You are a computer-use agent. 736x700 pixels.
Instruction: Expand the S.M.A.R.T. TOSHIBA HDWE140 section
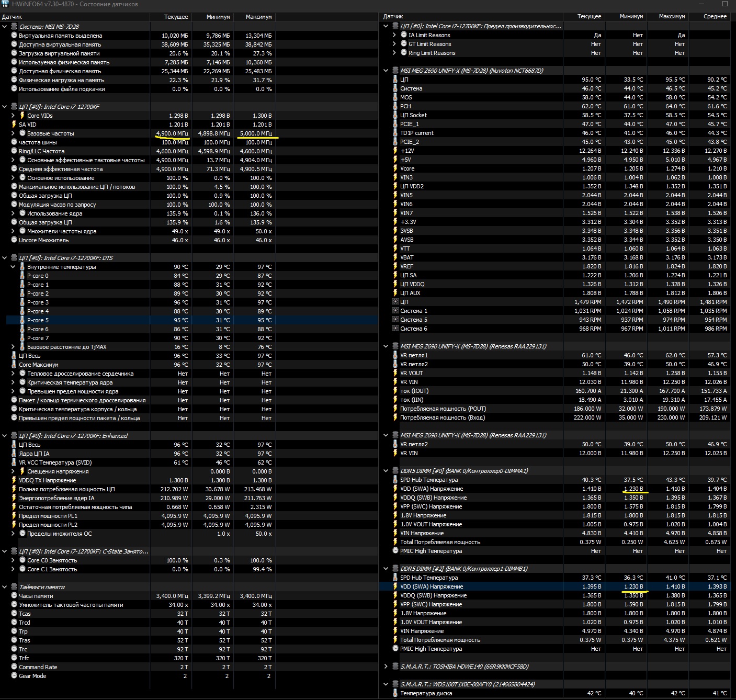pyautogui.click(x=386, y=667)
